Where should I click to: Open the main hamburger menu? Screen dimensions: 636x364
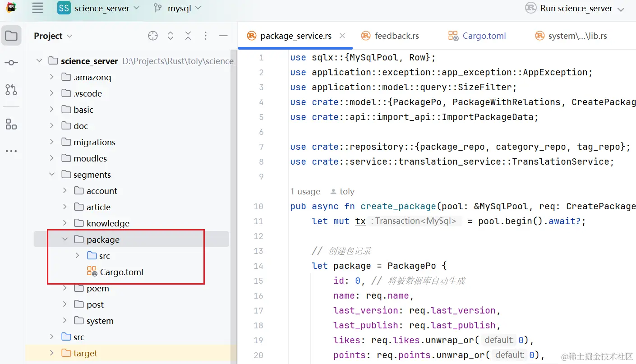coord(38,8)
